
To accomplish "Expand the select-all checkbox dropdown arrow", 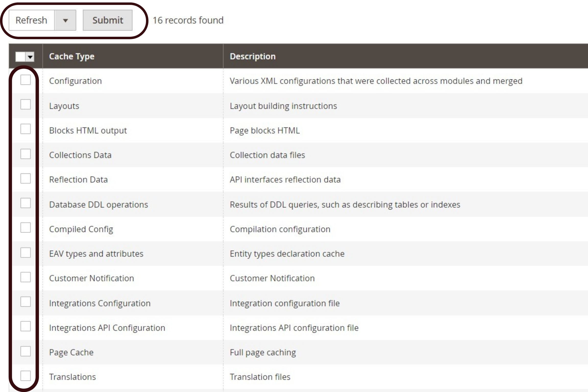I will (x=30, y=57).
